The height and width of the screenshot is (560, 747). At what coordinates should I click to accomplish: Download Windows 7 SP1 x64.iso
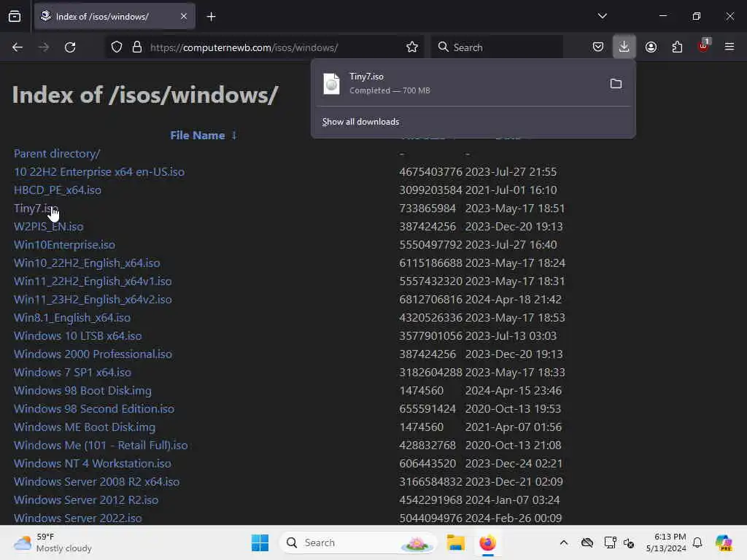point(72,373)
